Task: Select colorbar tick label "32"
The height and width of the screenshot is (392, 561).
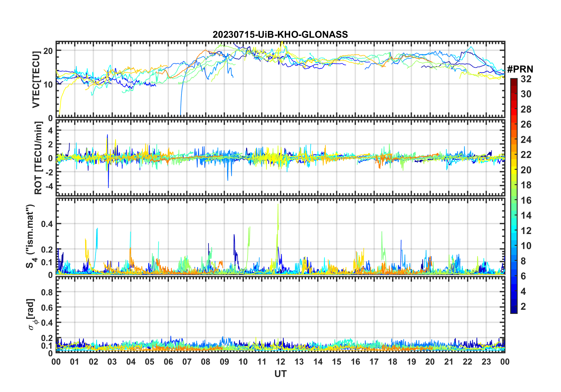Action: [x=526, y=79]
